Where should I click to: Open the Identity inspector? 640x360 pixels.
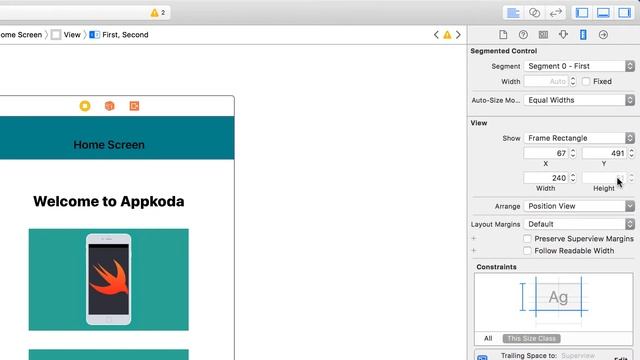coord(543,35)
